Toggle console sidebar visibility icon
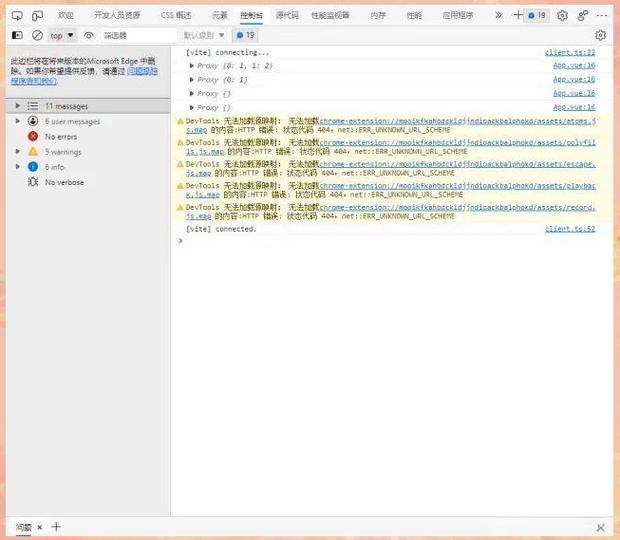The image size is (620, 540). click(x=17, y=35)
